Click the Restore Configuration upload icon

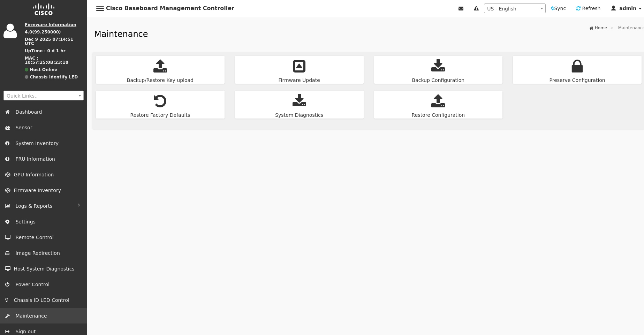tap(438, 101)
